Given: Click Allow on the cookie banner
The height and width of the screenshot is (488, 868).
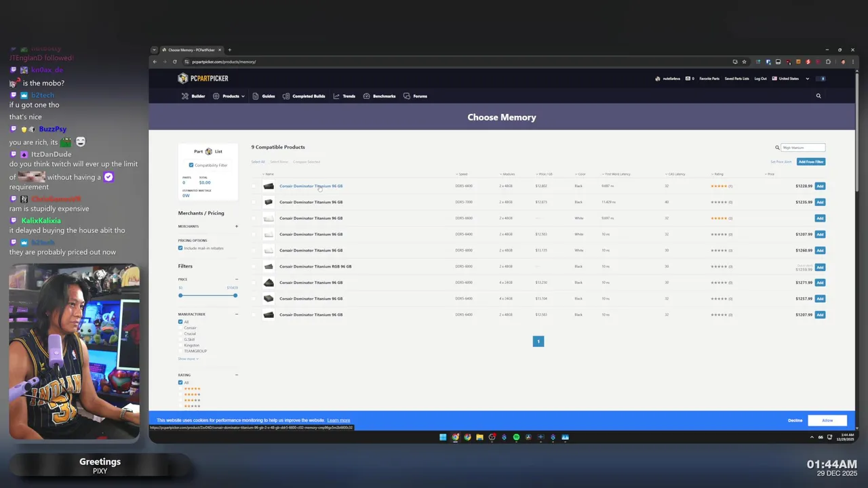Looking at the screenshot, I should 827,420.
